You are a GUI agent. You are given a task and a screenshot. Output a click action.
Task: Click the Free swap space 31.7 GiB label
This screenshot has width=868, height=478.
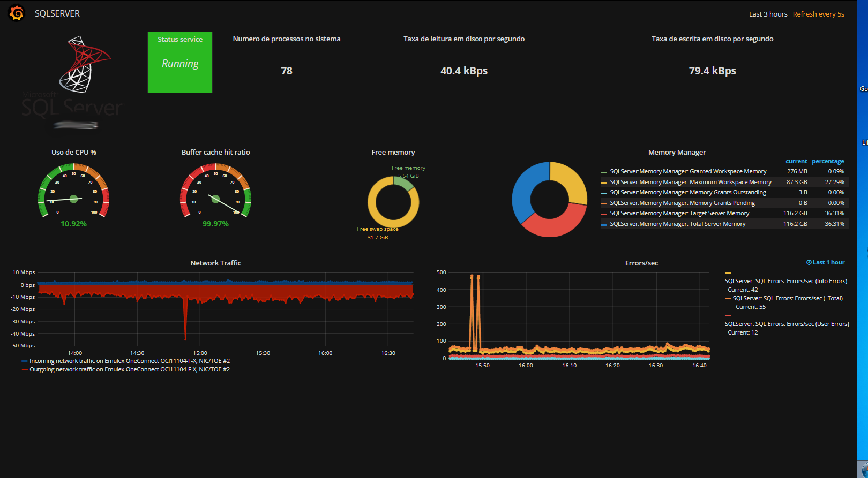tap(378, 233)
